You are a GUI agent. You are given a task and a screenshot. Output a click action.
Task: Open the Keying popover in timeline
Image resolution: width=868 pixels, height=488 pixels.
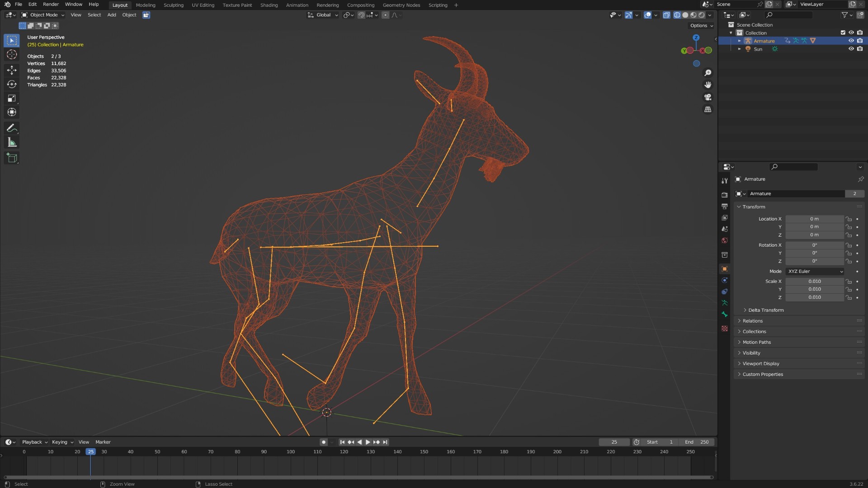(62, 442)
